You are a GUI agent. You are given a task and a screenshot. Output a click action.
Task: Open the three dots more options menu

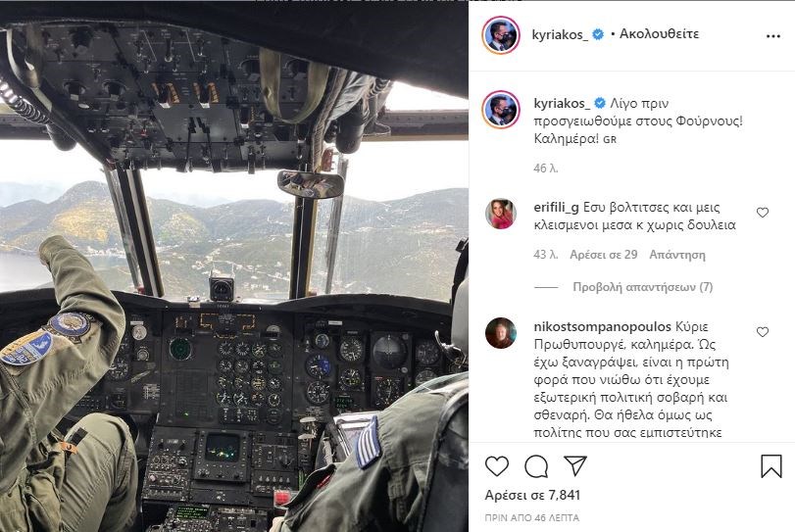point(773,36)
